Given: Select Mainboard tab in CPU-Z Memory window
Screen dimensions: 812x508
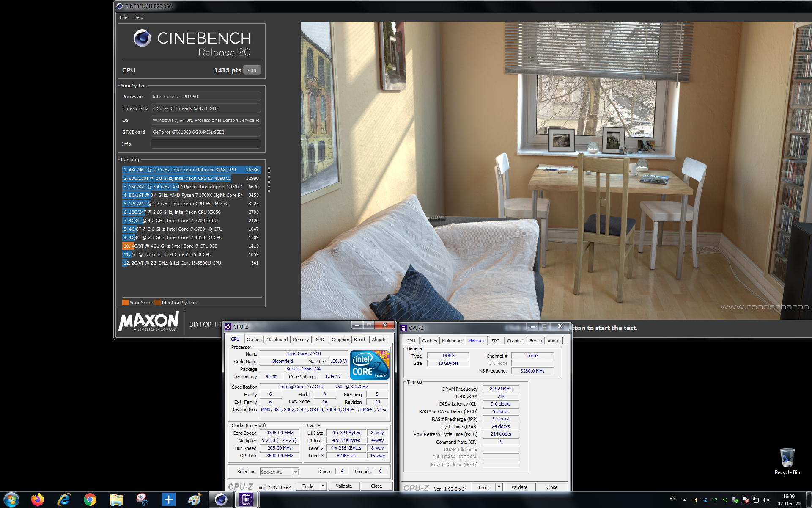Looking at the screenshot, I should 452,341.
